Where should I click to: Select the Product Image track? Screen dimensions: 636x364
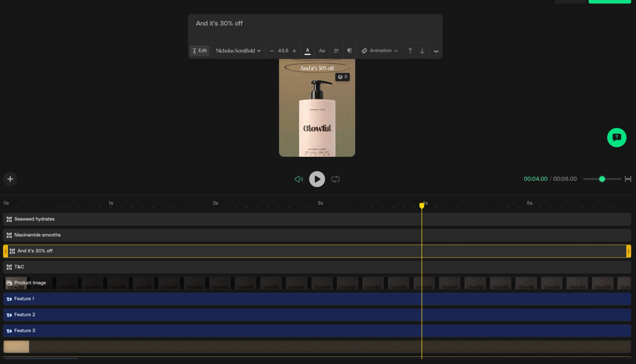[317, 283]
